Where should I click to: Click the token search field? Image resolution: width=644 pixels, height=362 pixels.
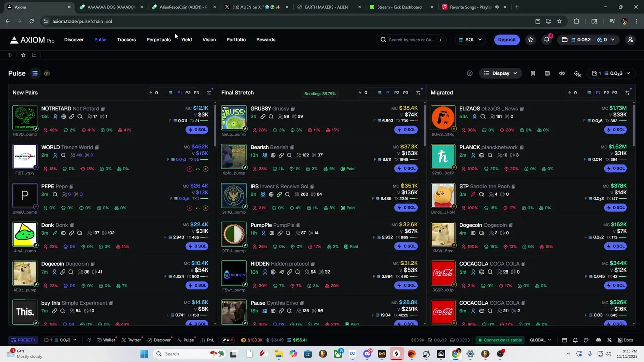click(411, 40)
